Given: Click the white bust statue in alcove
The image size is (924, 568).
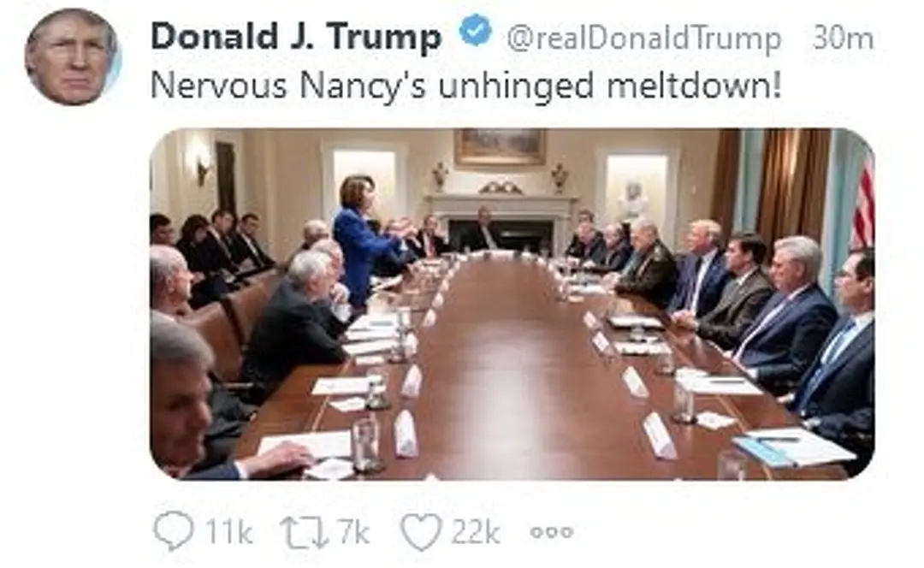Looking at the screenshot, I should click(x=633, y=200).
